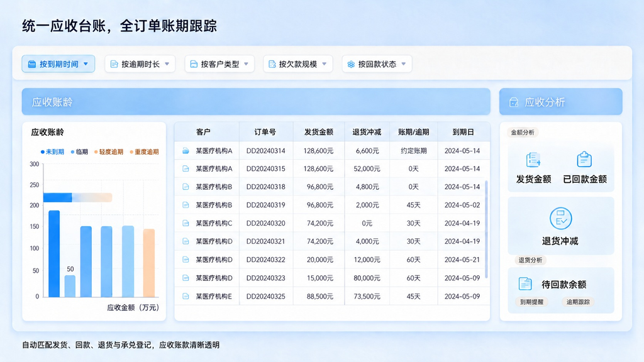Click the row icon for order DD20240320
Image resolution: width=644 pixels, height=362 pixels.
click(x=186, y=223)
